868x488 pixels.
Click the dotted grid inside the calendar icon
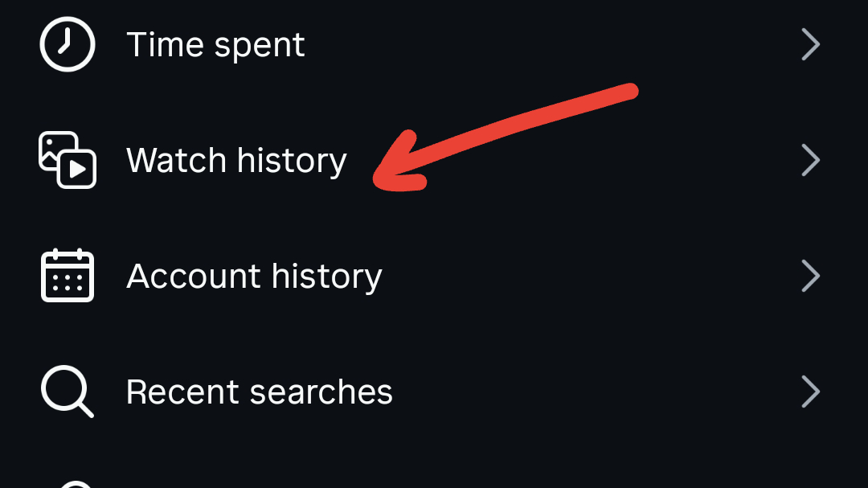pos(67,281)
